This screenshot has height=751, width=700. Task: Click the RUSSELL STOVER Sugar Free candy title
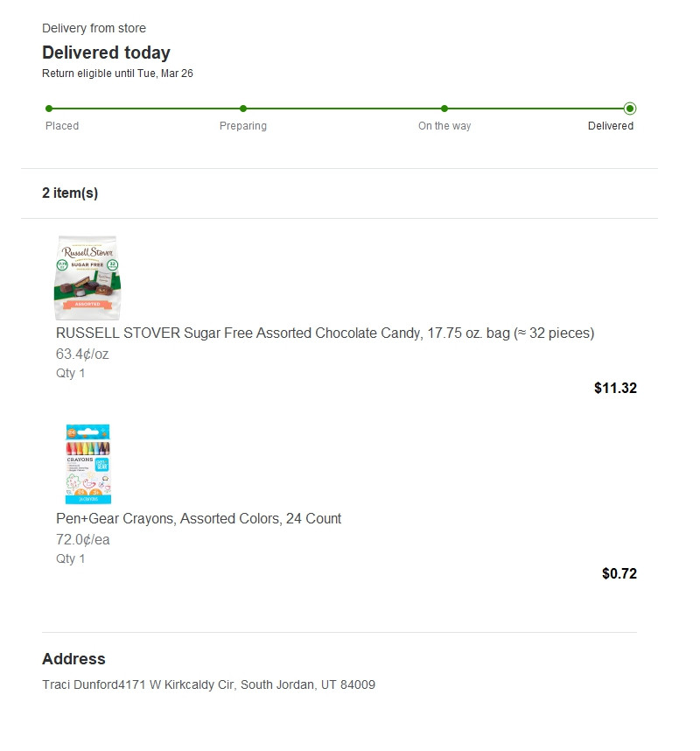click(325, 333)
